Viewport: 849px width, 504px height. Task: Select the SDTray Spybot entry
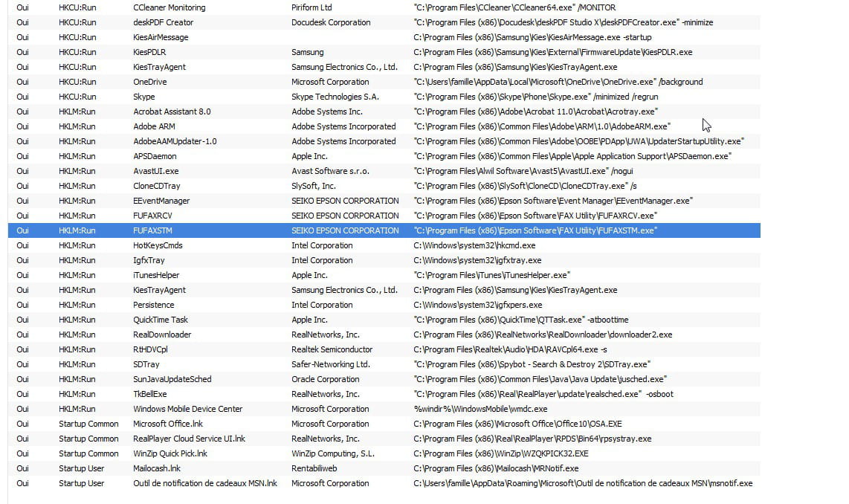pyautogui.click(x=146, y=364)
